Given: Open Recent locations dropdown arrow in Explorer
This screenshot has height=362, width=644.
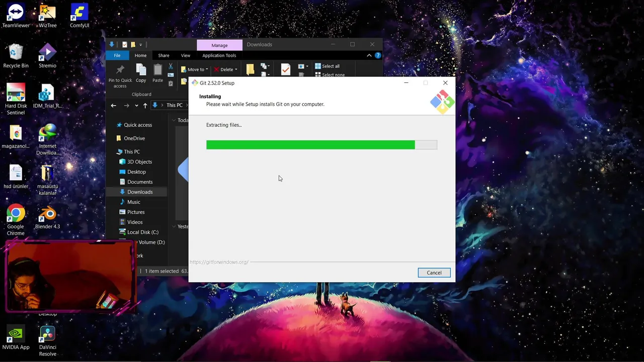Looking at the screenshot, I should click(136, 106).
